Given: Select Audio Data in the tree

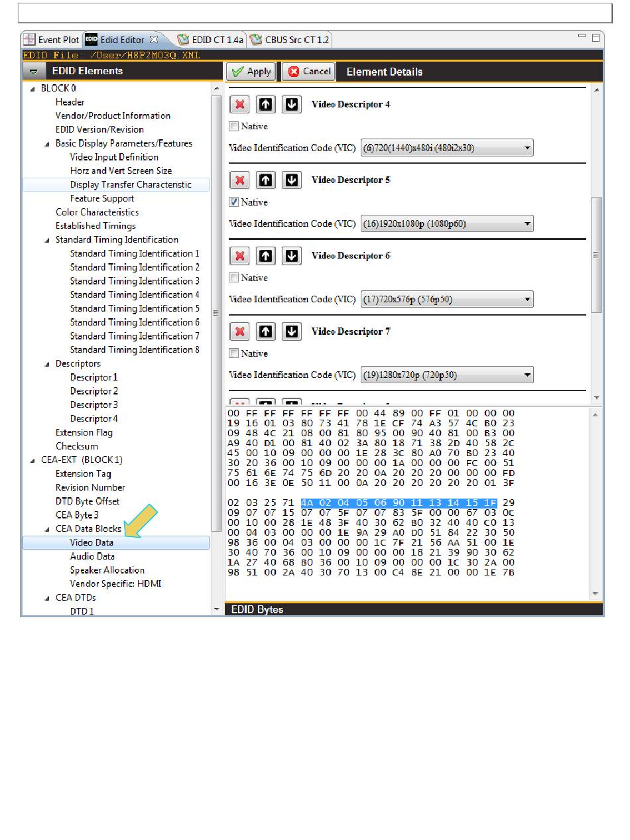Looking at the screenshot, I should [92, 556].
